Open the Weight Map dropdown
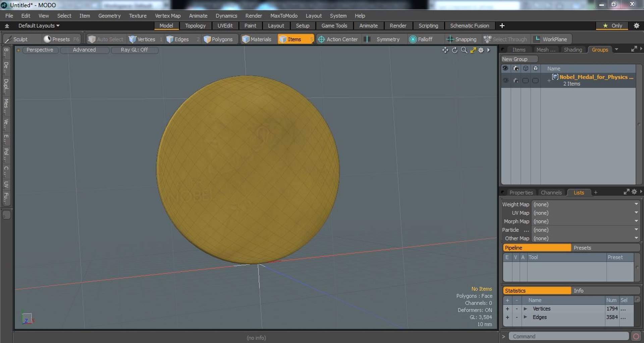 [586, 204]
